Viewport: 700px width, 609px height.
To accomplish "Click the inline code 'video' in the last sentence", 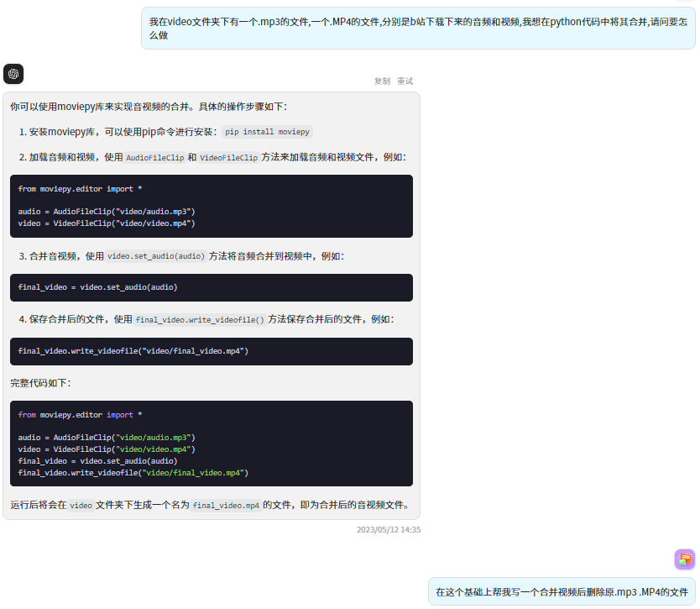I will coord(81,506).
